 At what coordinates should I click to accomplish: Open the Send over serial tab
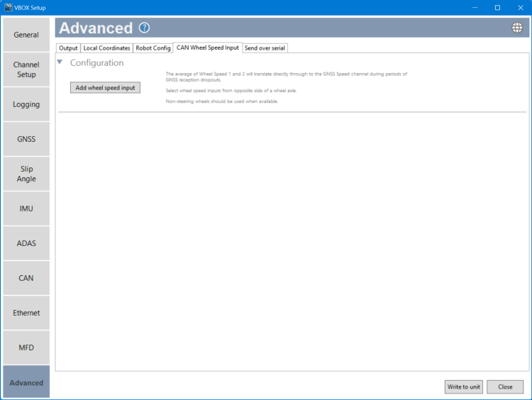[x=265, y=48]
